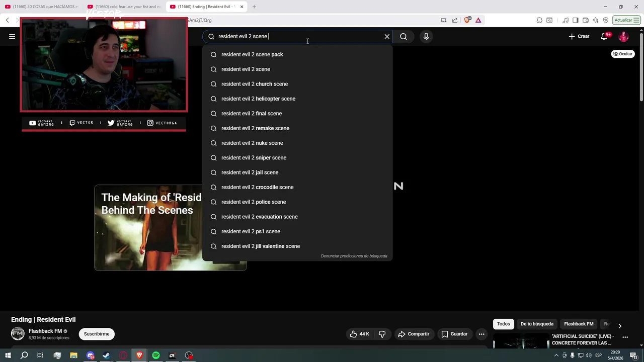The width and height of the screenshot is (644, 362).
Task: Focus the YouTube search input field
Action: 297,36
